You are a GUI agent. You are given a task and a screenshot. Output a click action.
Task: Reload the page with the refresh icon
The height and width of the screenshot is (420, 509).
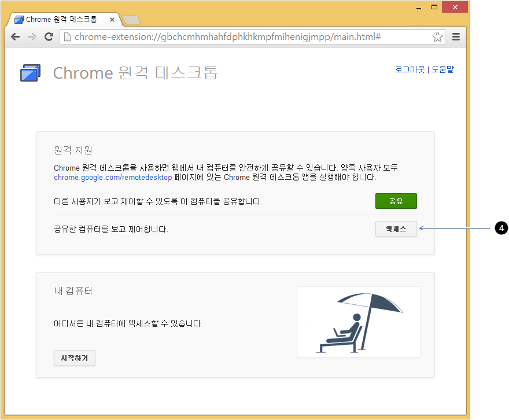click(49, 36)
